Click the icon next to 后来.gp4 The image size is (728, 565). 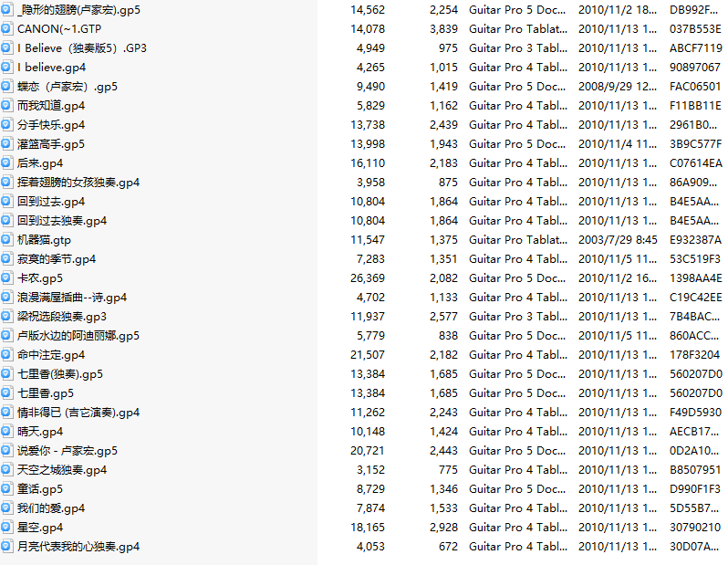pos(6,163)
